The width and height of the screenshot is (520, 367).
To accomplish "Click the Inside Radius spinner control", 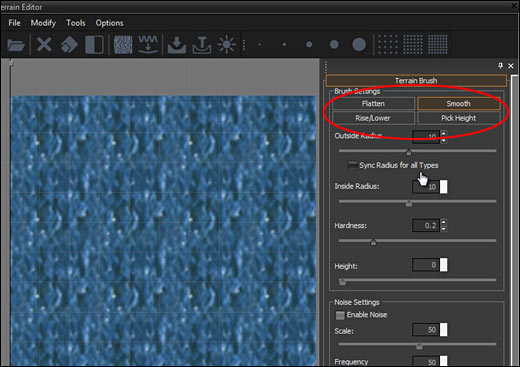I will (x=444, y=187).
